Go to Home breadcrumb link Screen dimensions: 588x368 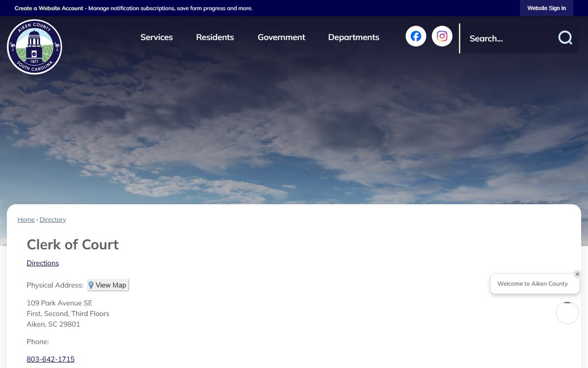26,220
